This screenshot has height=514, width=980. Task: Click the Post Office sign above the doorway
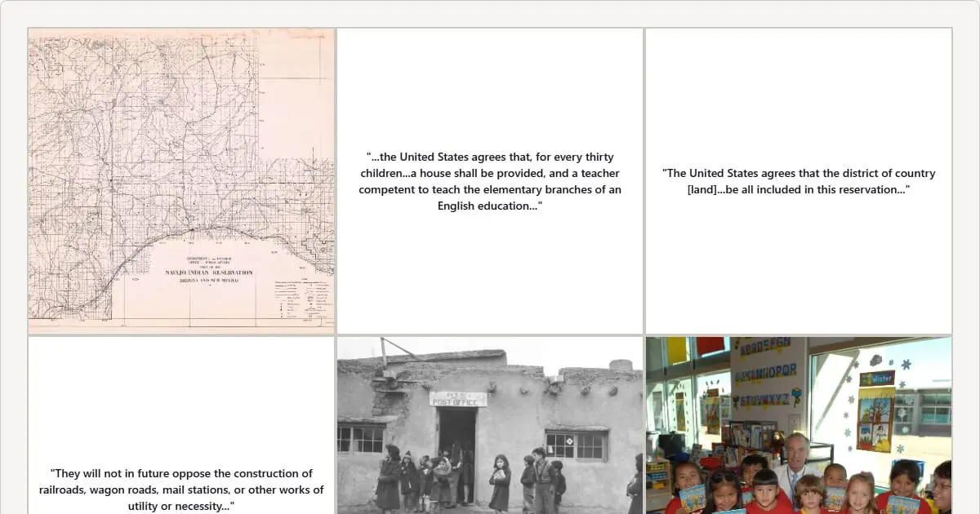[x=457, y=399]
